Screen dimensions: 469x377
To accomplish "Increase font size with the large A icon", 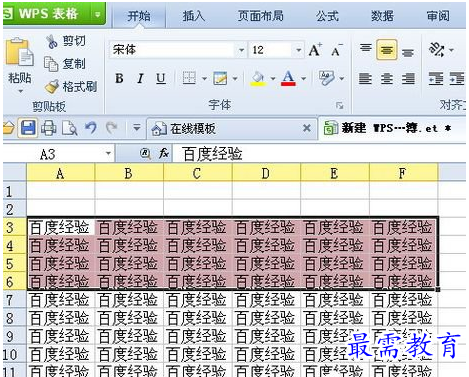I will pos(315,50).
